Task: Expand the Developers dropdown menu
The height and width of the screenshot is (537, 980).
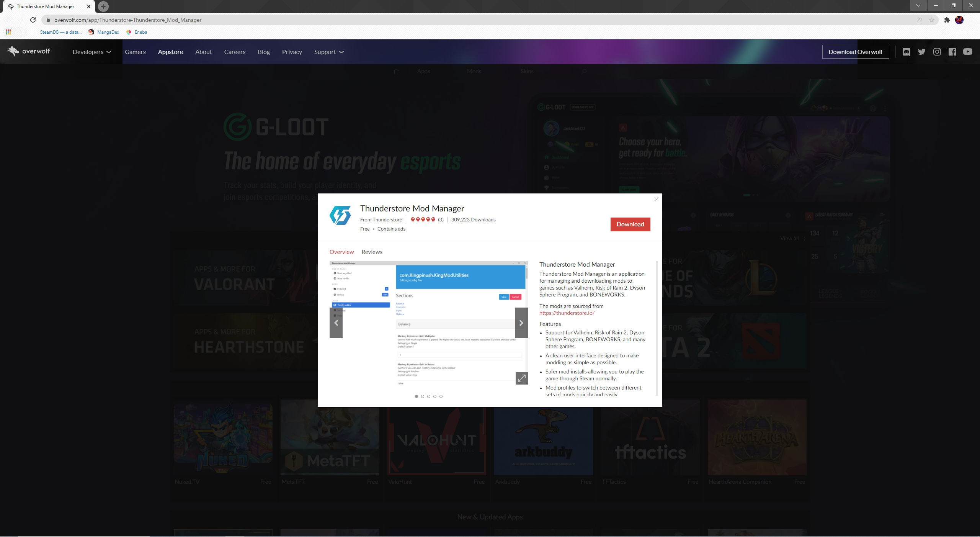Action: pos(92,52)
